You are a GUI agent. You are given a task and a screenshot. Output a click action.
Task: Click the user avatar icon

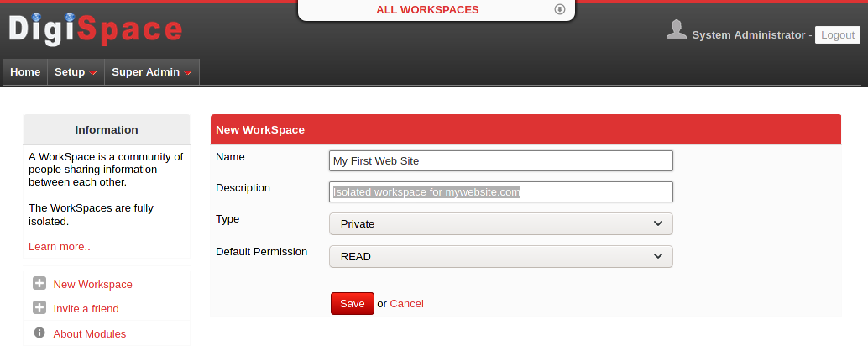point(677,30)
